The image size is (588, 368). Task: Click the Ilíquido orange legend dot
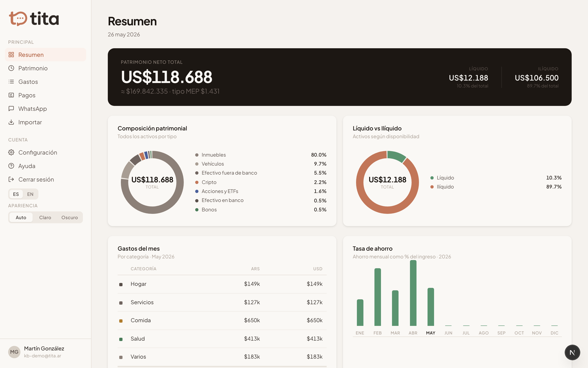click(432, 187)
